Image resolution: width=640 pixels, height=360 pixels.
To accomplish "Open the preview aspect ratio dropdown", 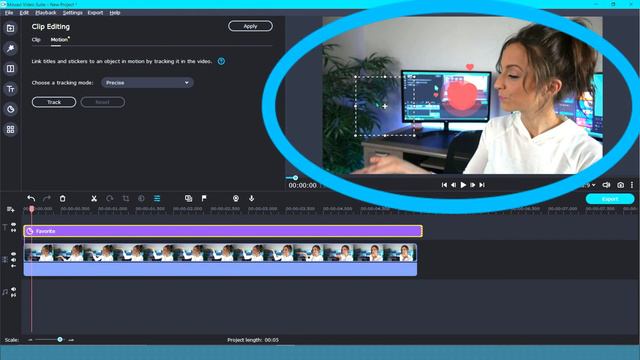I will [x=590, y=185].
